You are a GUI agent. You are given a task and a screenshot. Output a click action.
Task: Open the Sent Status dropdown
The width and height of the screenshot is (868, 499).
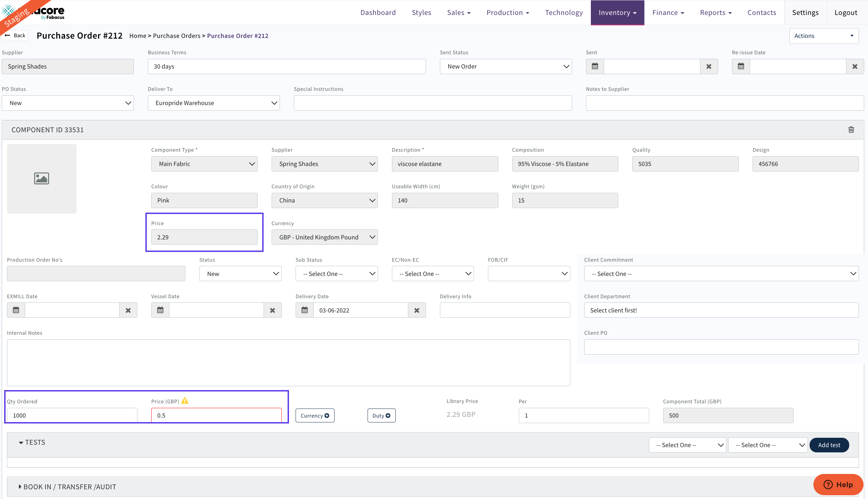tap(505, 66)
